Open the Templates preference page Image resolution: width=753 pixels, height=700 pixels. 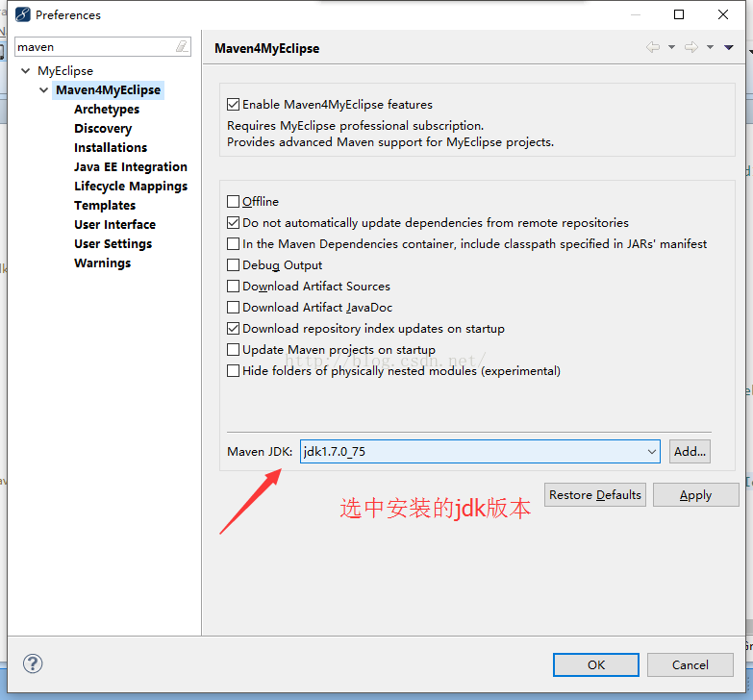(x=105, y=205)
